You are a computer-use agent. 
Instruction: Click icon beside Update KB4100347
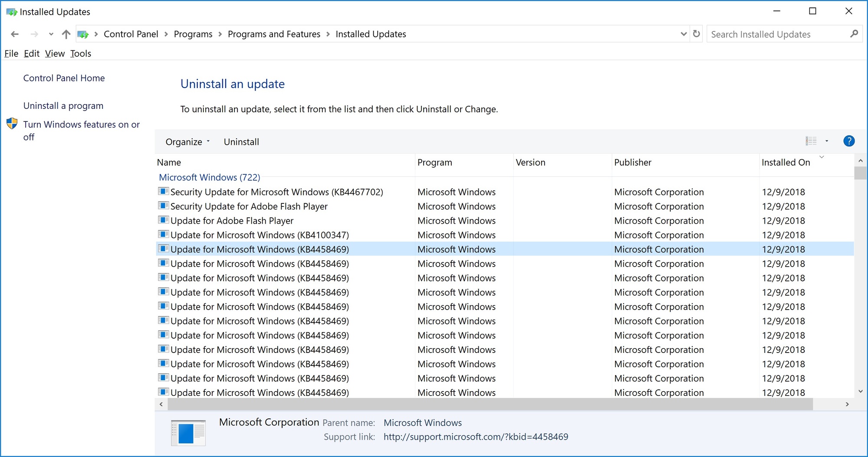pyautogui.click(x=163, y=234)
